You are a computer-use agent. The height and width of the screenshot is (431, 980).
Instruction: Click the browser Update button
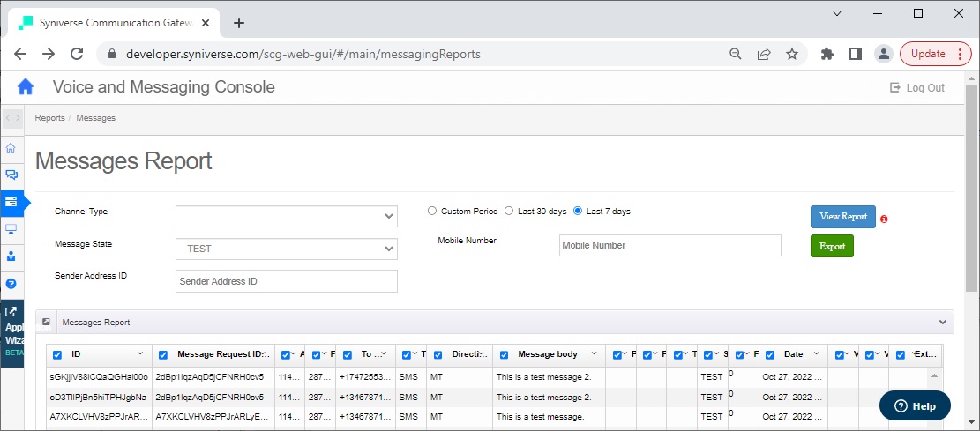[935, 54]
